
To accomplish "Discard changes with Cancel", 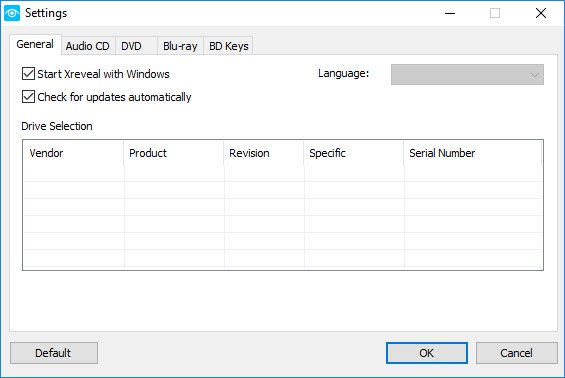I will point(516,353).
